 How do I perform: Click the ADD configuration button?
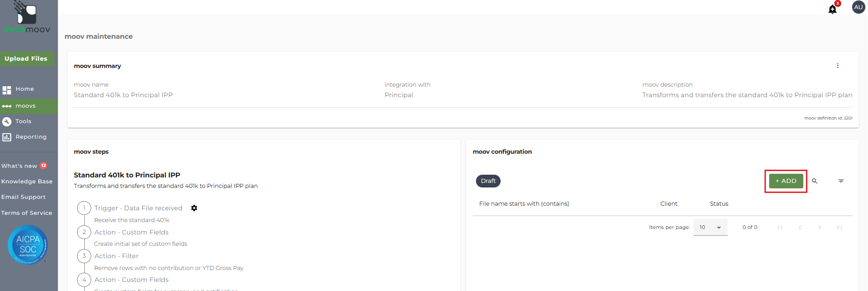click(x=786, y=181)
